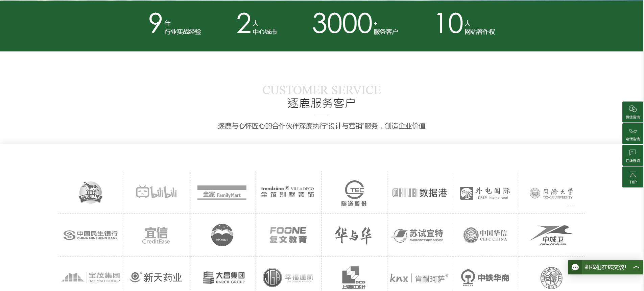Select the bilibili logo

(157, 192)
